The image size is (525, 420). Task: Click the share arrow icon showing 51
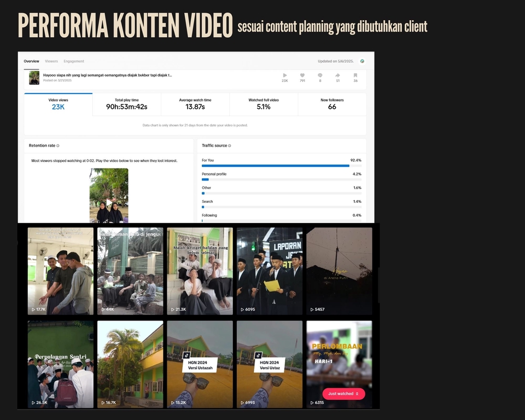point(337,75)
